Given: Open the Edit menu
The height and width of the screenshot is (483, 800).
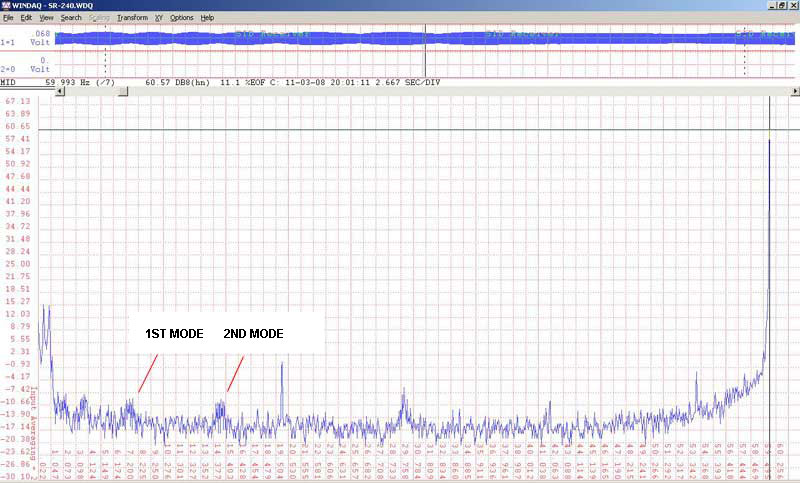Looking at the screenshot, I should (x=26, y=17).
